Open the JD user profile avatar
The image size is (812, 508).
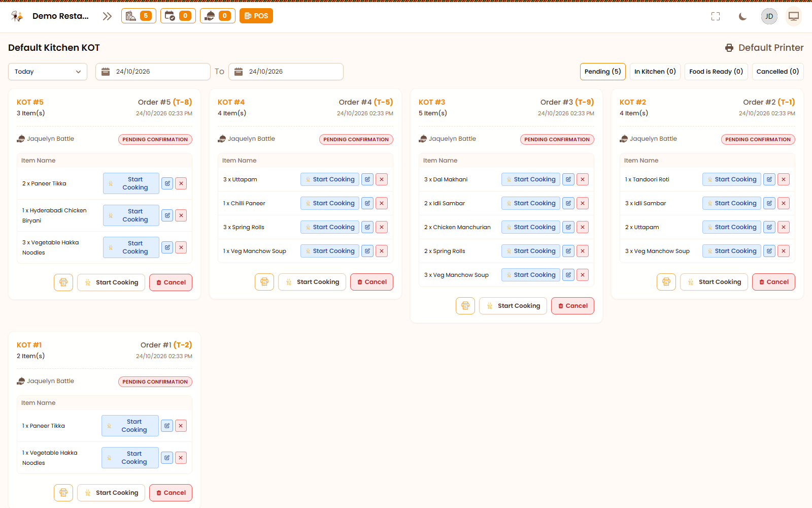[x=769, y=16]
